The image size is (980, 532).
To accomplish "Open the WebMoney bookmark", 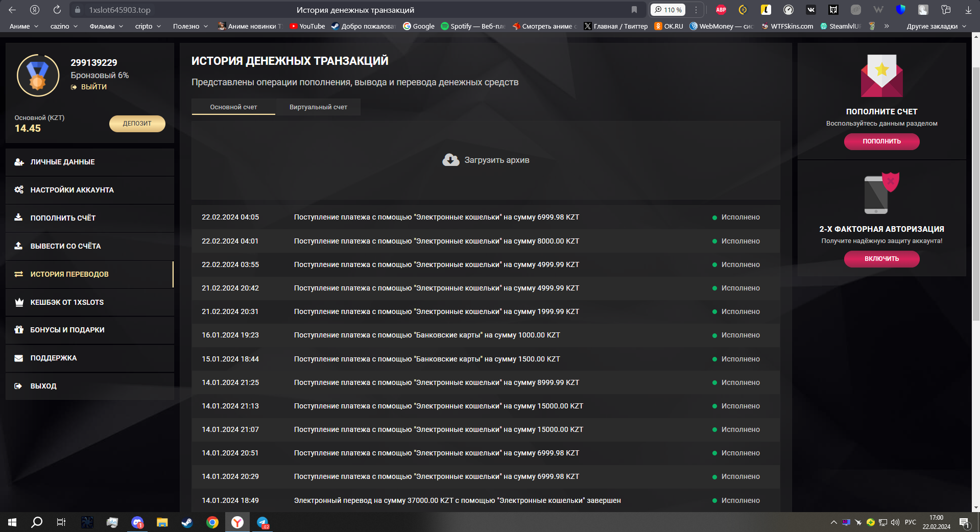I will 722,26.
